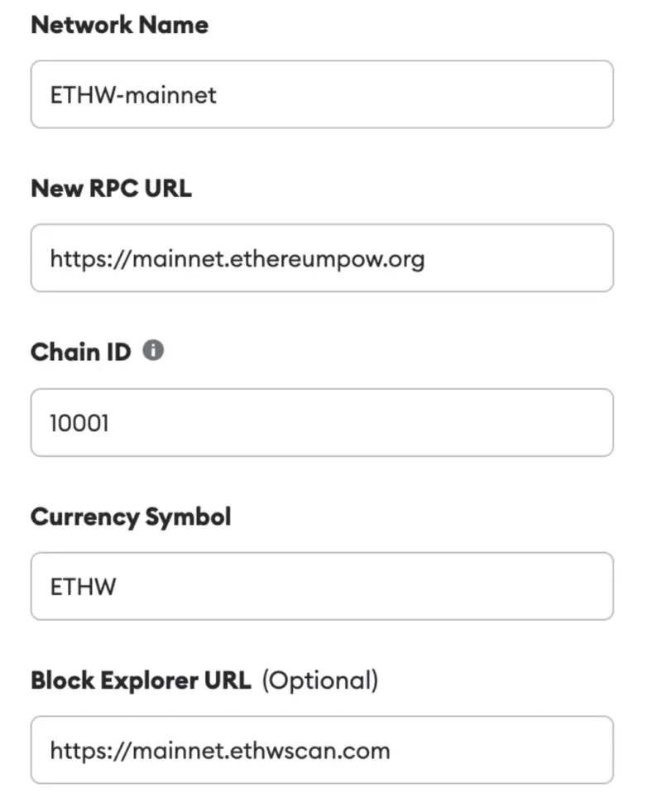Focus the Network Name input field

[322, 94]
